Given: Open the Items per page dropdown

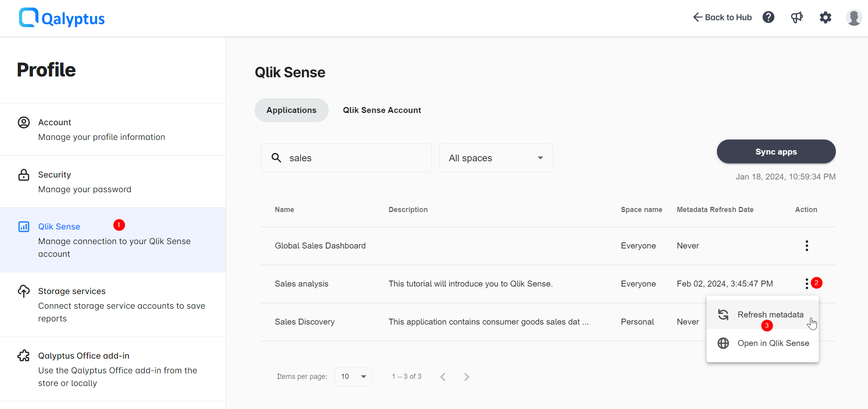Looking at the screenshot, I should tap(353, 377).
